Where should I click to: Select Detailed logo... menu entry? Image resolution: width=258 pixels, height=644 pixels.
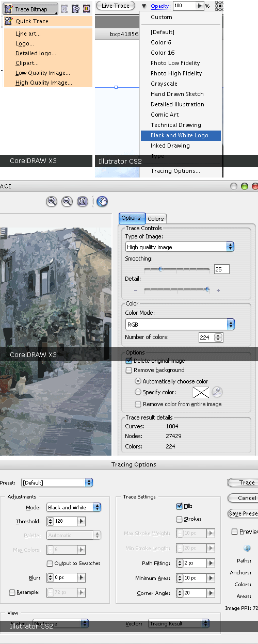[x=36, y=53]
